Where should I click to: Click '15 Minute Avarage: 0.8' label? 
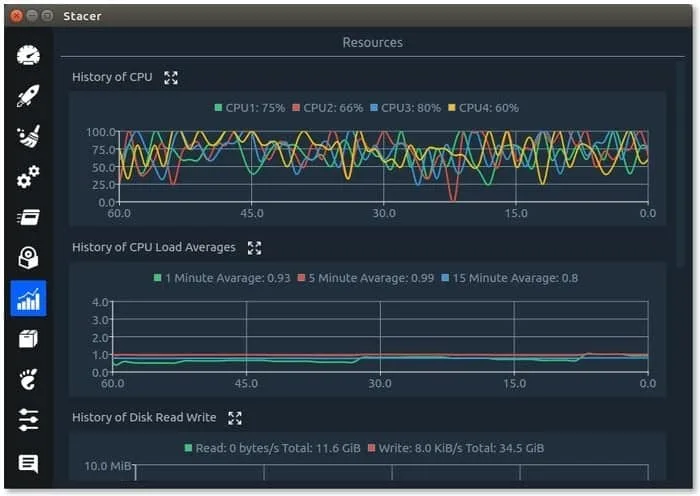[515, 278]
